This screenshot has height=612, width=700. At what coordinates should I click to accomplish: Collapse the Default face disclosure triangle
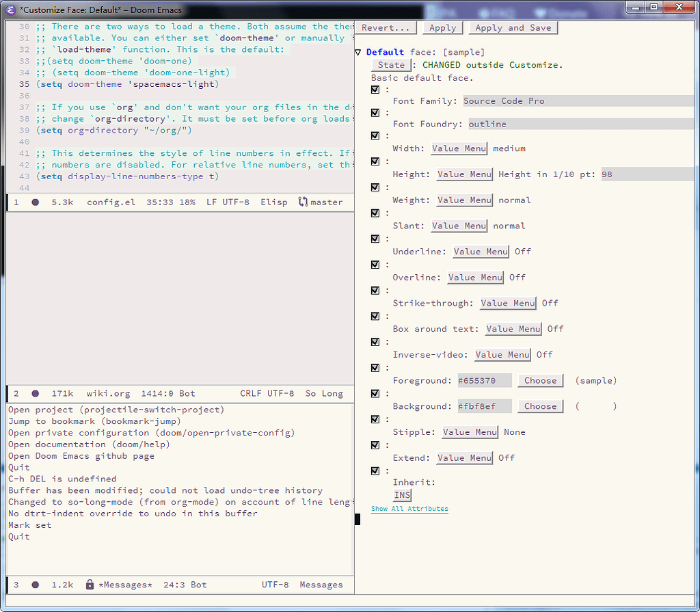358,51
